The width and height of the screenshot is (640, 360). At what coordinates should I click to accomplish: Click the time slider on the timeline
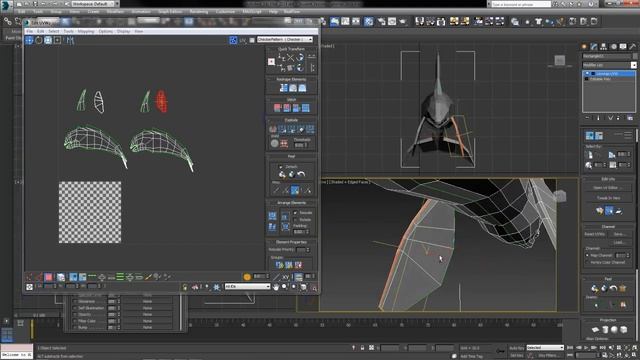tap(31, 329)
